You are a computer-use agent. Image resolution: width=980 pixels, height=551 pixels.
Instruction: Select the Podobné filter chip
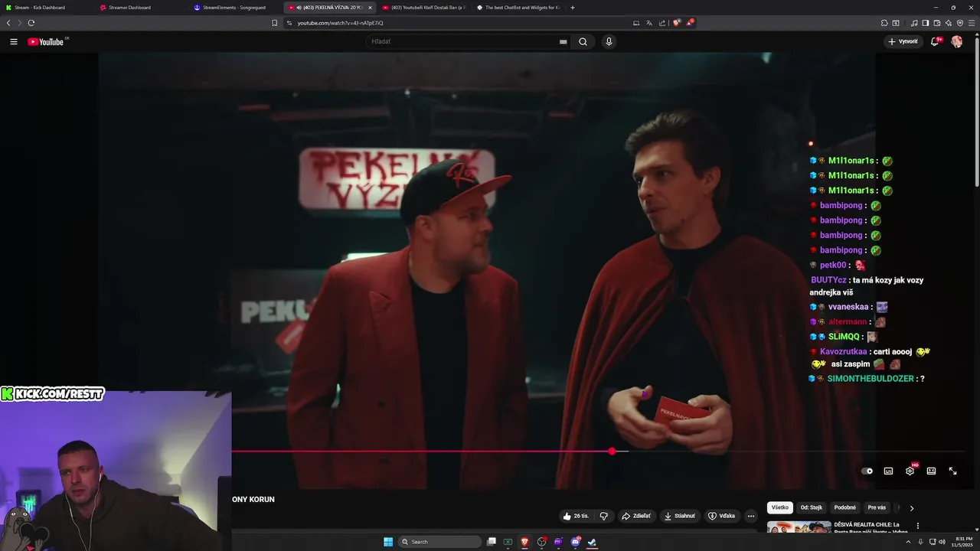tap(845, 507)
